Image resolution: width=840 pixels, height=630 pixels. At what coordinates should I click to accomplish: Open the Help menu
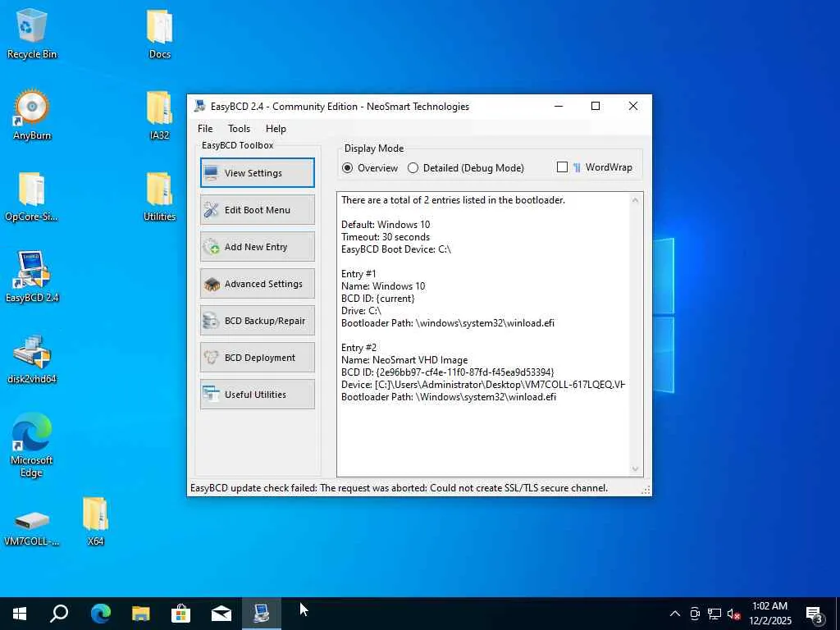(276, 129)
